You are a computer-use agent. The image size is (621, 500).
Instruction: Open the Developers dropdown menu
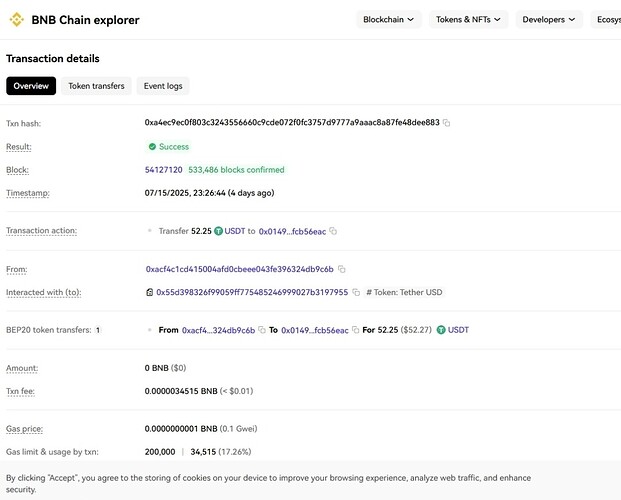(548, 19)
